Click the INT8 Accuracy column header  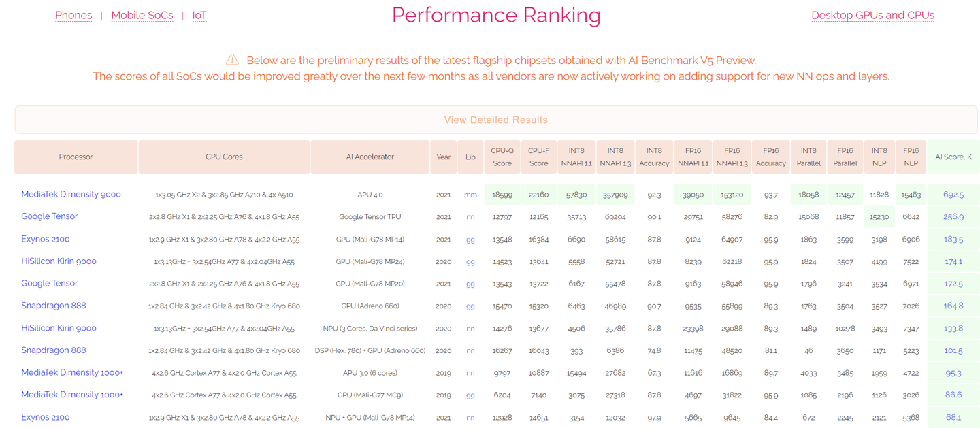(653, 157)
